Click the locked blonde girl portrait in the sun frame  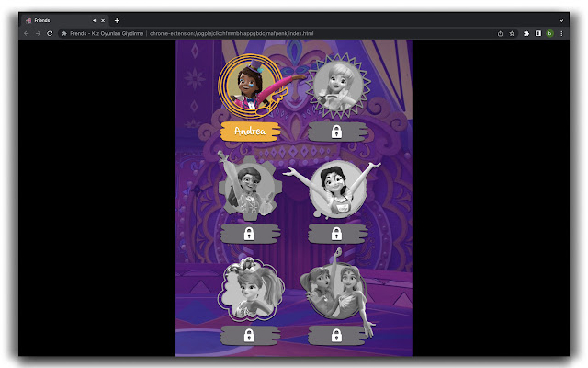pyautogui.click(x=338, y=86)
